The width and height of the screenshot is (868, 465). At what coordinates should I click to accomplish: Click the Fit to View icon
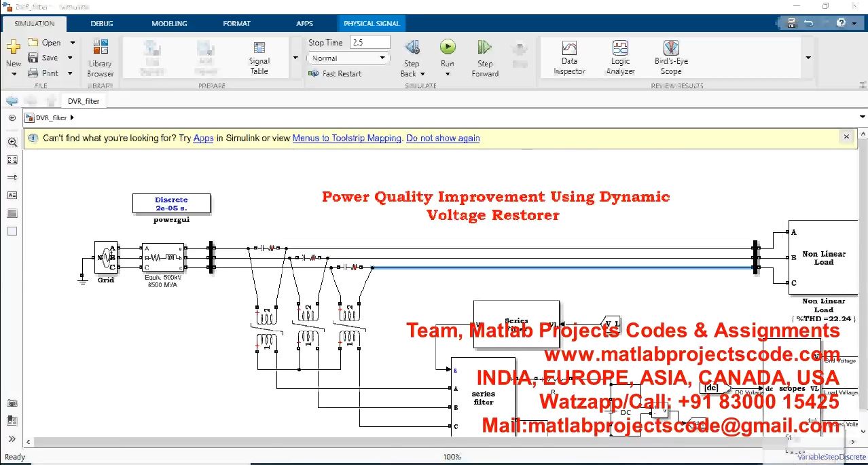tap(12, 160)
